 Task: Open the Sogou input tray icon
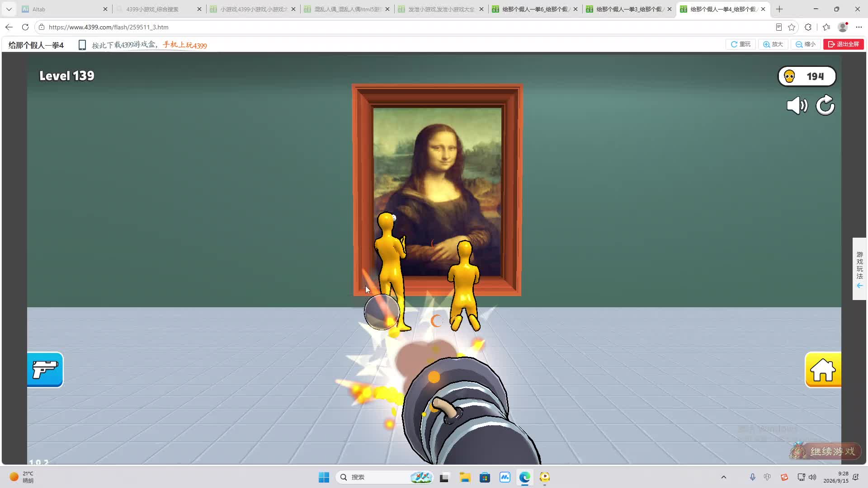784,477
